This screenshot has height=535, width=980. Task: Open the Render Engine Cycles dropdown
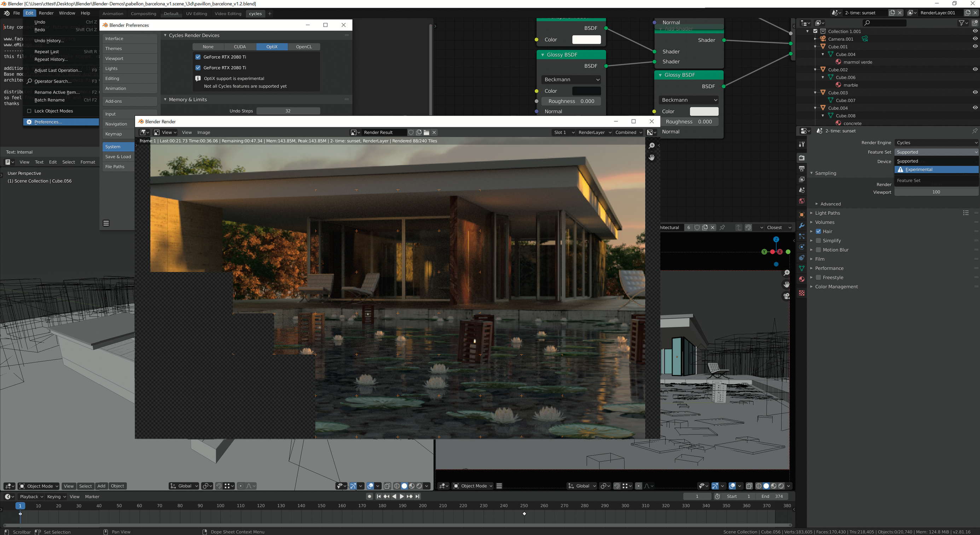pos(936,143)
